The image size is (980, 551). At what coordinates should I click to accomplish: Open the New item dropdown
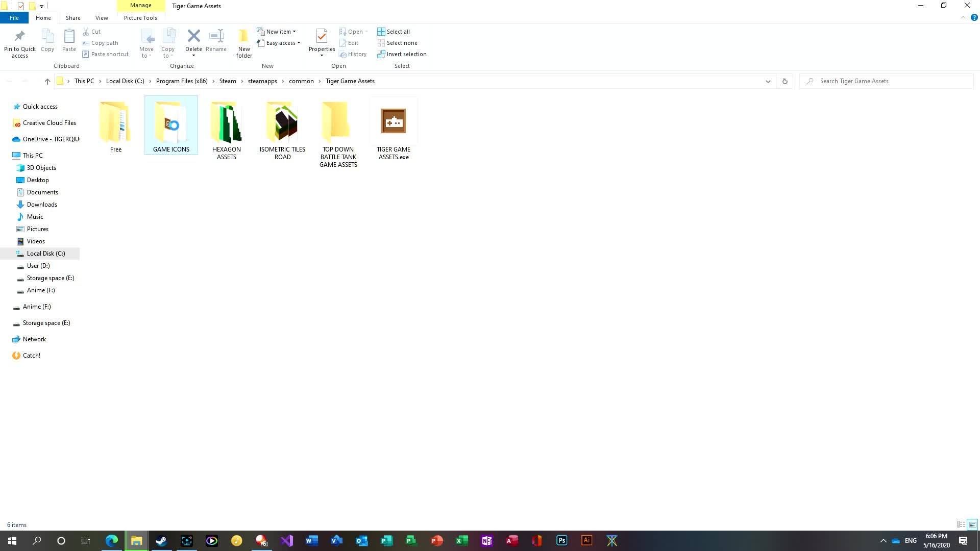(x=280, y=32)
